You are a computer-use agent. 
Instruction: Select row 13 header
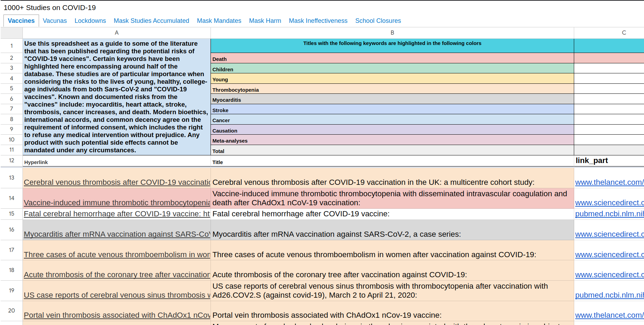coord(11,178)
